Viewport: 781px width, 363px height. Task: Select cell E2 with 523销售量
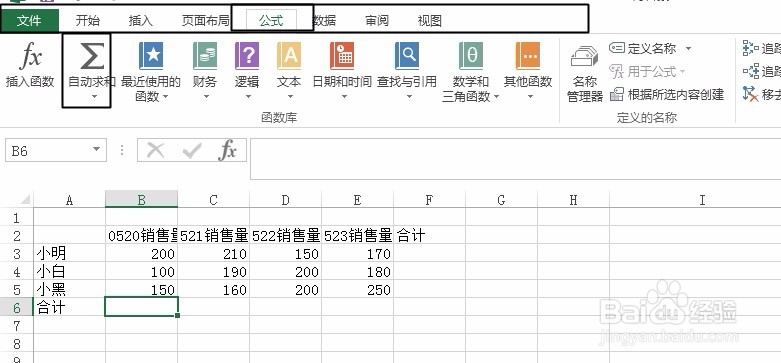[x=358, y=235]
